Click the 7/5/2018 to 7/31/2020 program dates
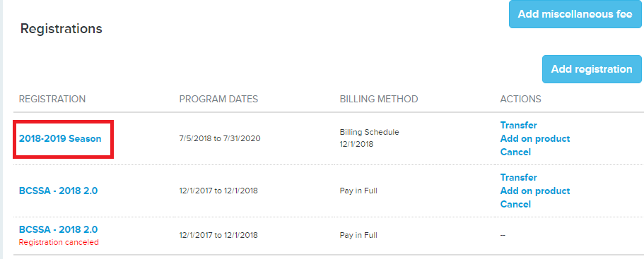 [220, 139]
